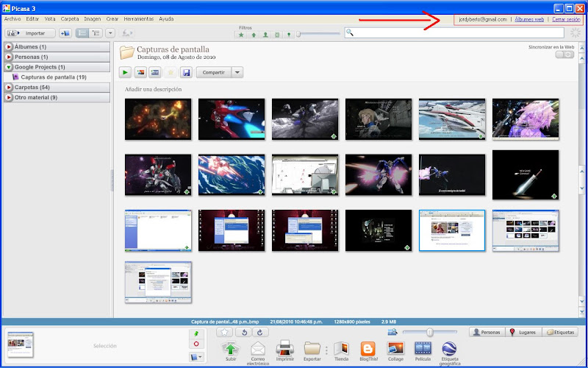
Task: Select the sword on black background thumbnail
Action: (x=526, y=175)
